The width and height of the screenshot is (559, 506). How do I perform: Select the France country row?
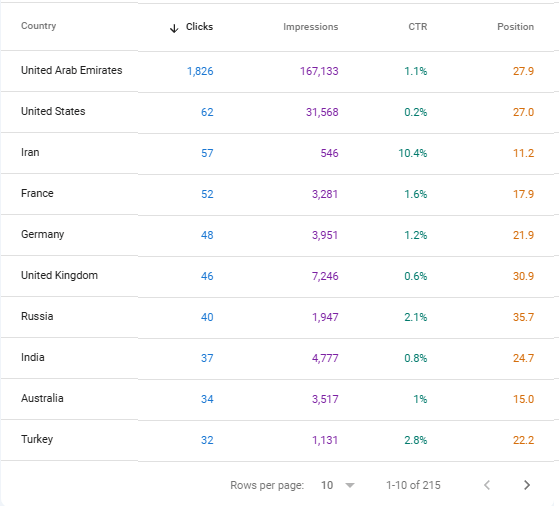280,194
